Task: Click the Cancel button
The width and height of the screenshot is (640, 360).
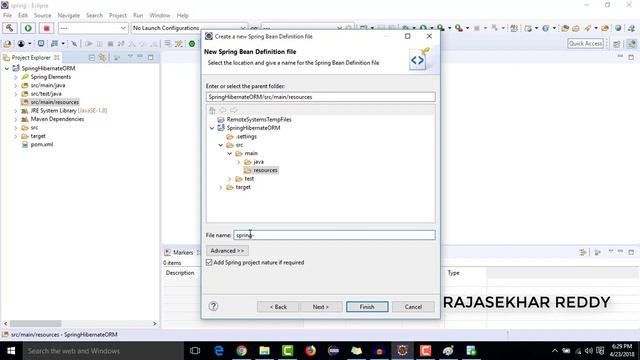Action: click(x=413, y=307)
